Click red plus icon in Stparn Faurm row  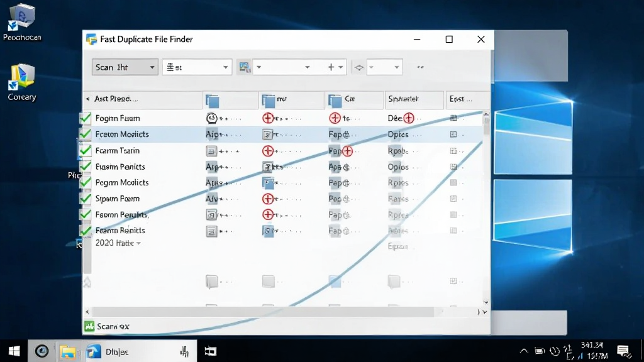point(268,199)
